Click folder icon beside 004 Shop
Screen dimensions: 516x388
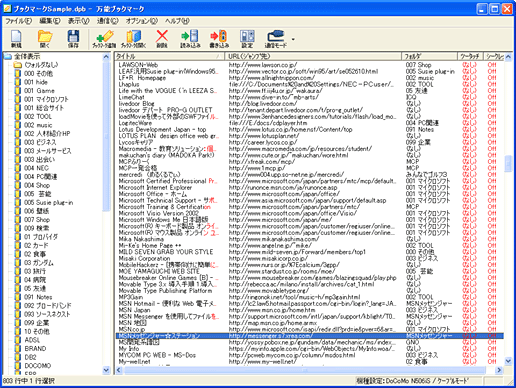tap(18, 185)
